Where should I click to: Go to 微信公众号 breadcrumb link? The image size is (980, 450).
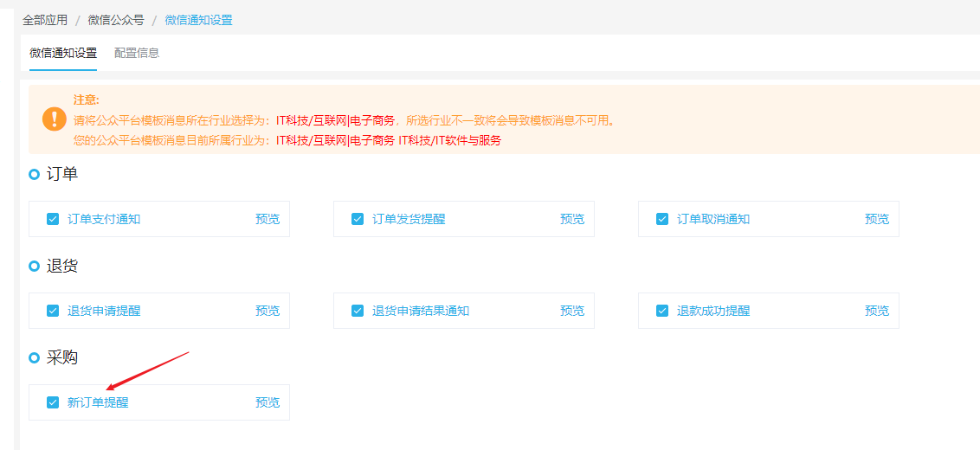click(116, 20)
